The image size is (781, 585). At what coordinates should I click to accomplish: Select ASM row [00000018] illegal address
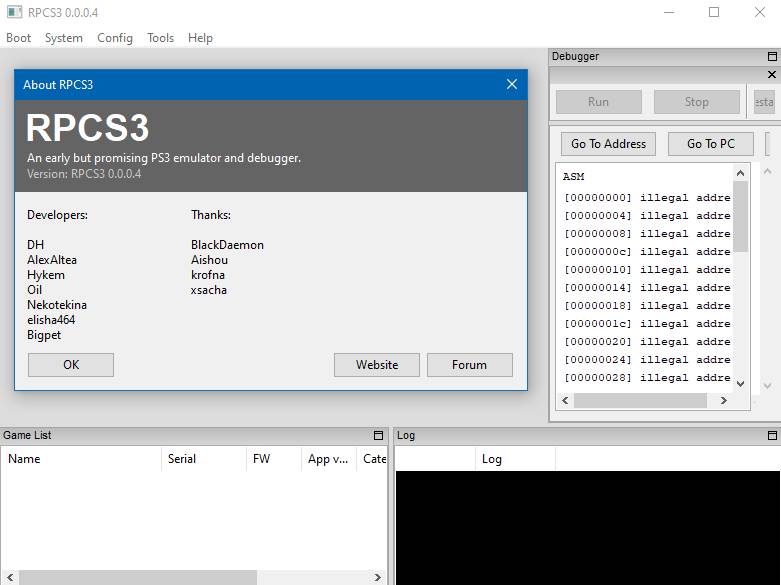click(647, 305)
